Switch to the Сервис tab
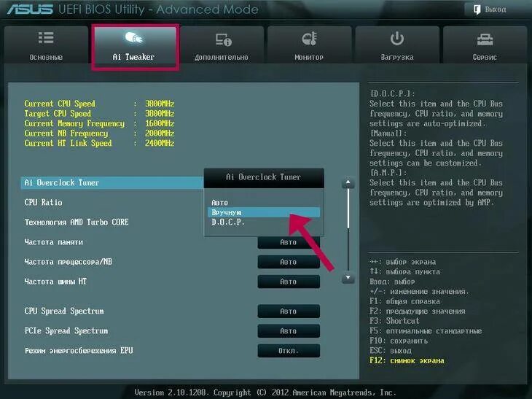Screen dimensions: 532x399 pyautogui.click(x=485, y=44)
